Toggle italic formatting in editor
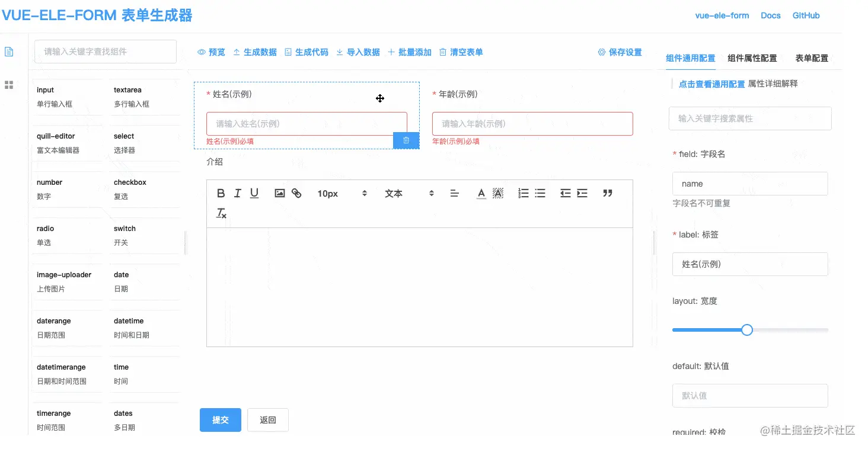Screen dimensions: 868x449 (237, 193)
